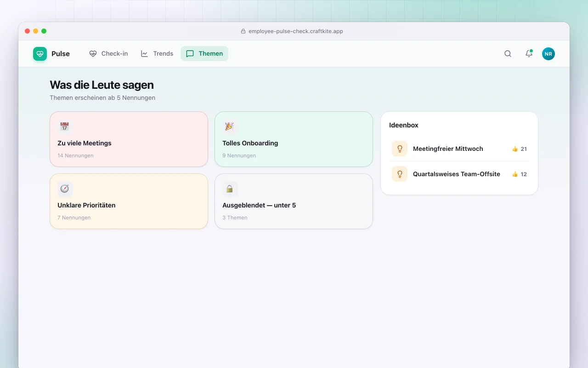Click lightbulb icon beside Quartalsweises Team-Offsite
The width and height of the screenshot is (588, 368).
point(400,174)
